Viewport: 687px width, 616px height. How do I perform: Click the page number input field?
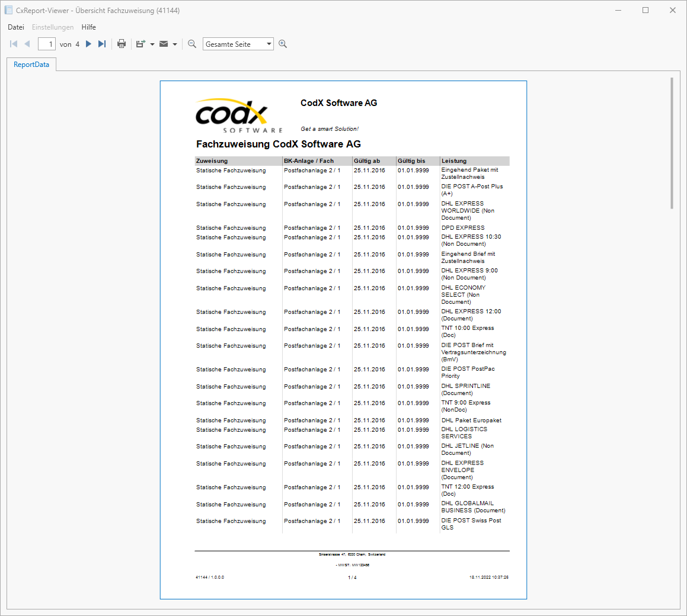click(46, 44)
